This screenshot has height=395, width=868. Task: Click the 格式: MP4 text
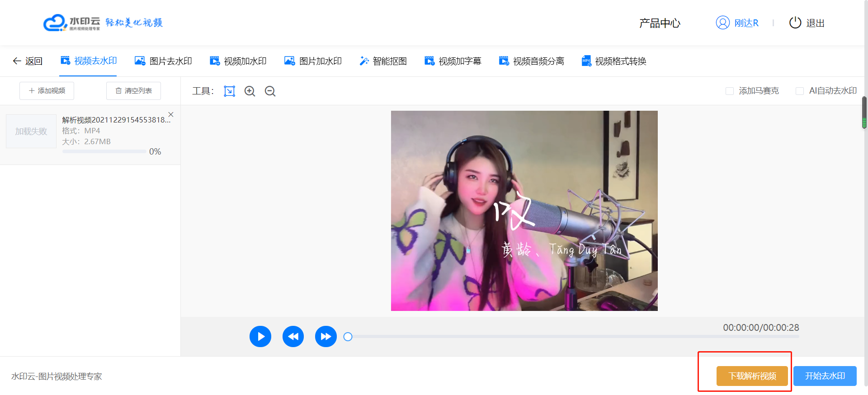pos(81,131)
